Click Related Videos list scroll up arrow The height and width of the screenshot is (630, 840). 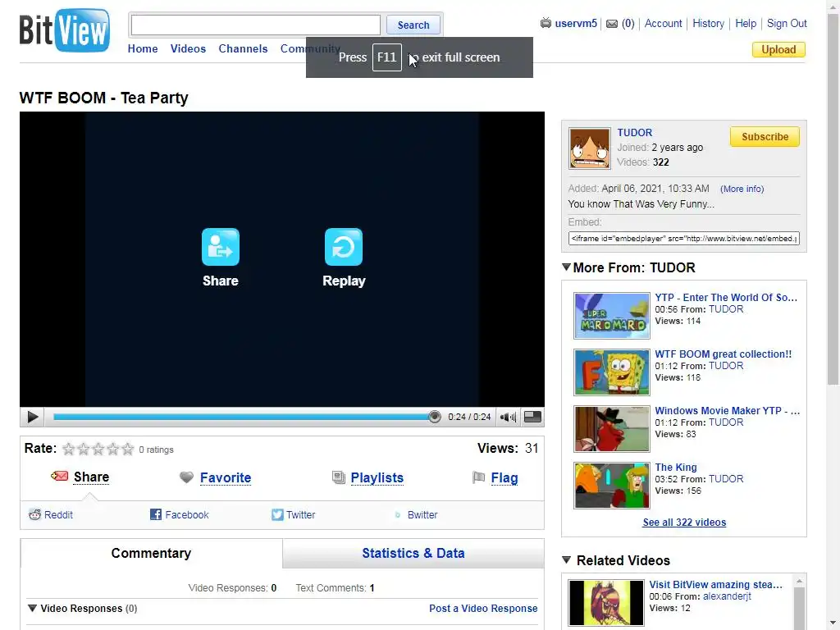pos(799,582)
